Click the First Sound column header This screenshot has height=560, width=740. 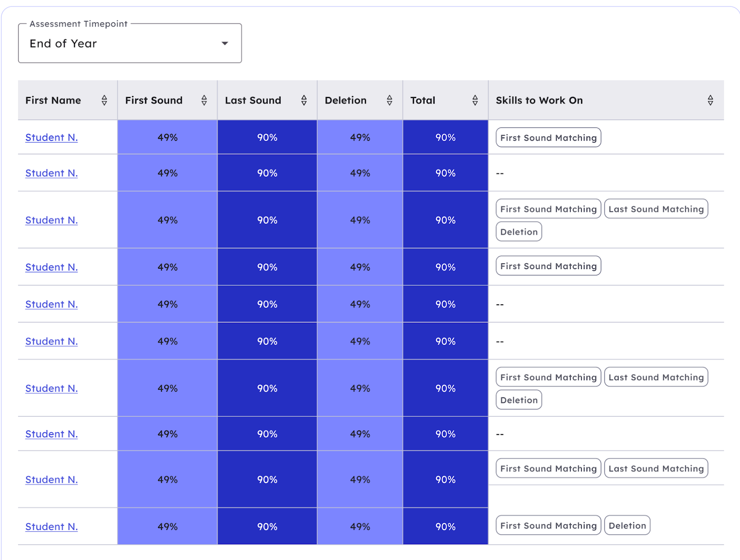click(x=154, y=100)
